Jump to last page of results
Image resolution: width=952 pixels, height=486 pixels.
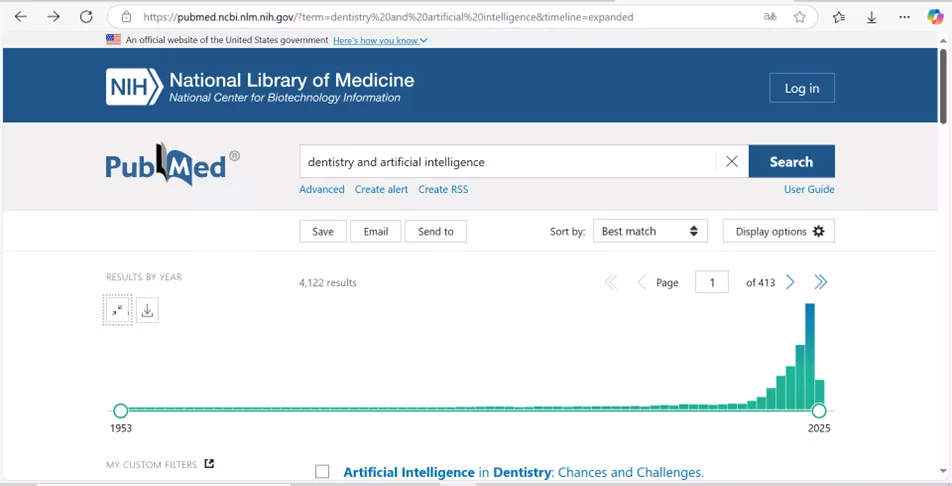[820, 283]
